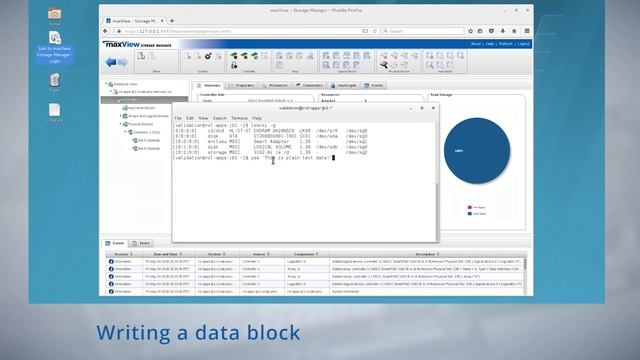
Task: Open Firefox's downloads arrow icon
Action: pos(503,31)
